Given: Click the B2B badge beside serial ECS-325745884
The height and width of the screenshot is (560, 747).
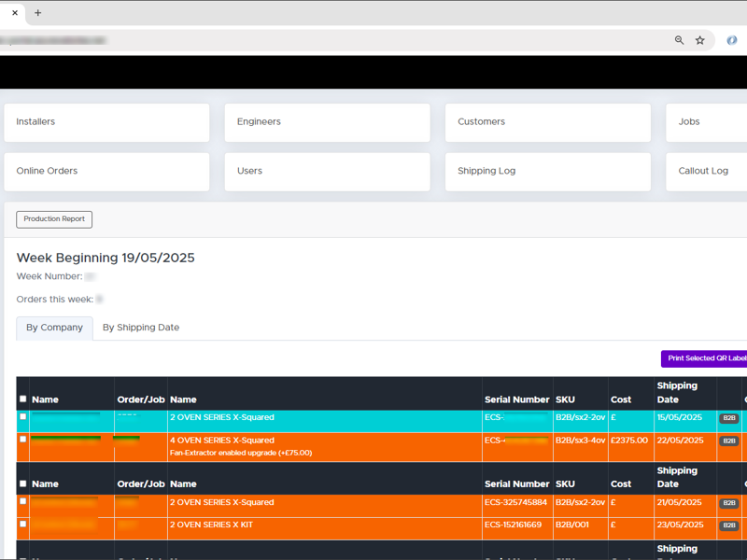Looking at the screenshot, I should coord(729,503).
